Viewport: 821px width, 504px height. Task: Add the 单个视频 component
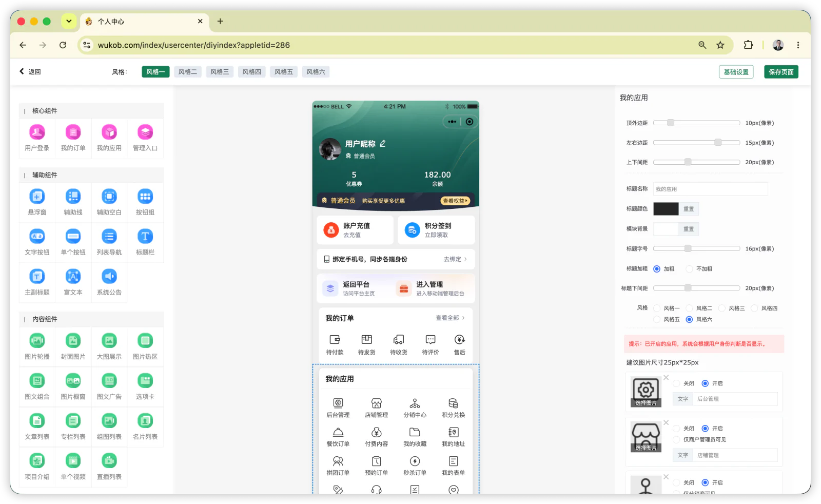click(73, 467)
